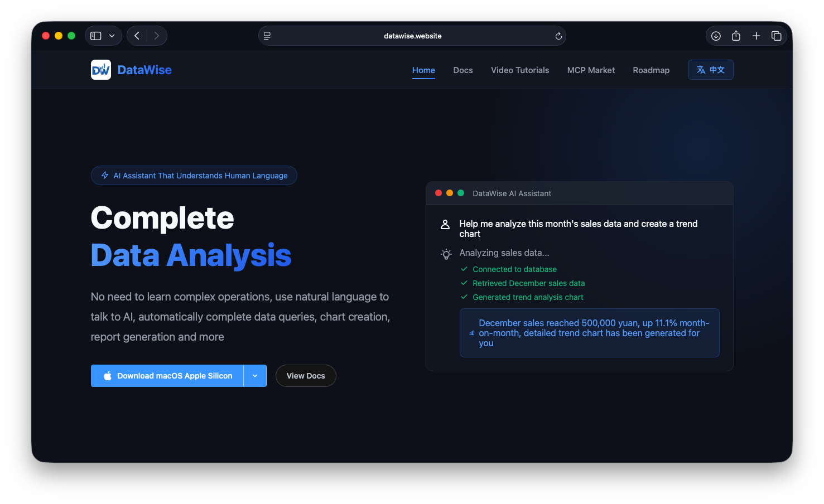Open a new tab with the plus icon
This screenshot has width=824, height=504.
(756, 36)
